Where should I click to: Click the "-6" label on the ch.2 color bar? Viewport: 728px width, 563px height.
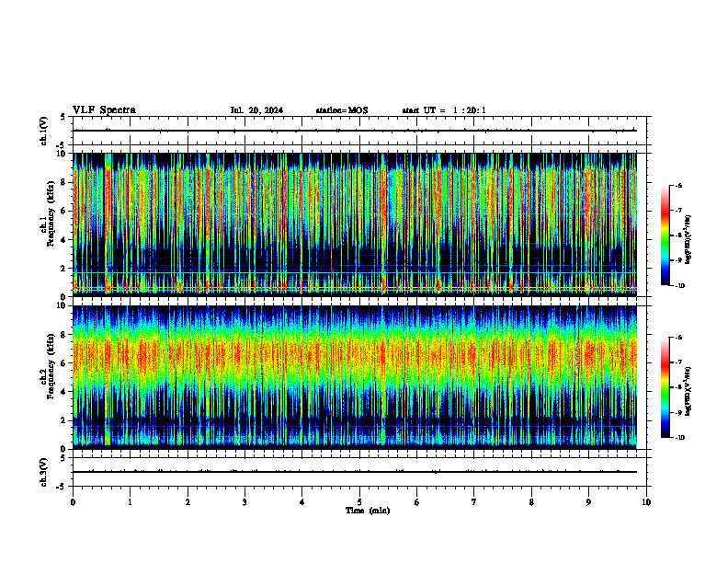pyautogui.click(x=678, y=338)
